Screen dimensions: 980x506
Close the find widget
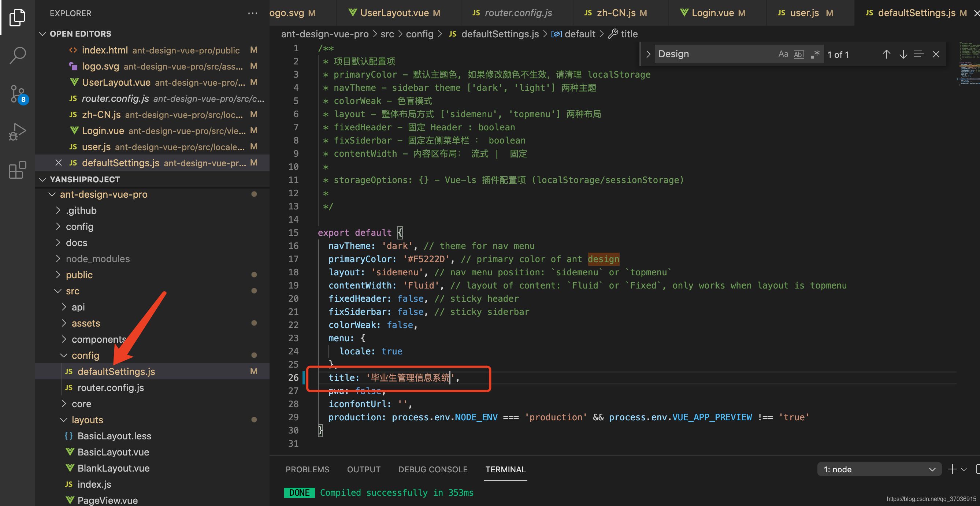pyautogui.click(x=936, y=55)
